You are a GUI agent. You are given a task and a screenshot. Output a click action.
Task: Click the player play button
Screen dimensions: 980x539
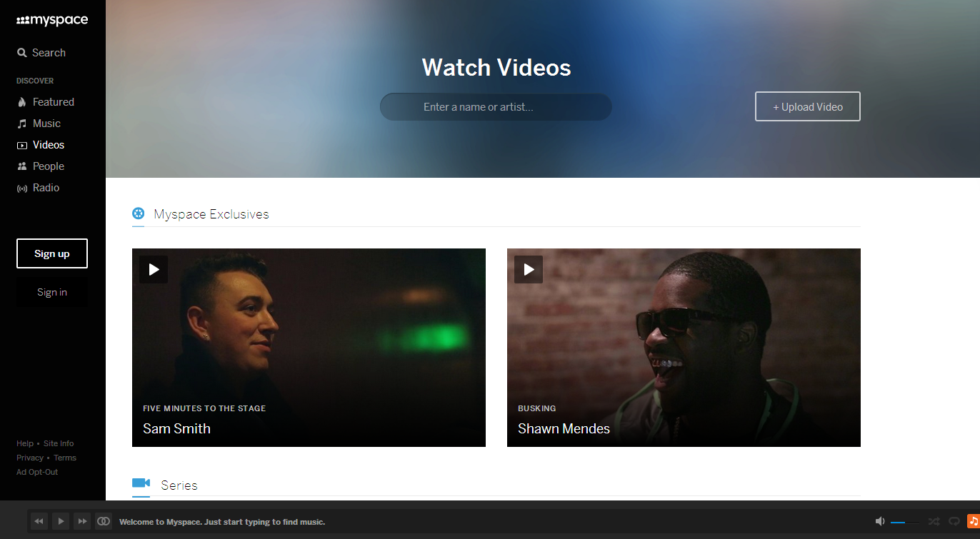tap(61, 522)
